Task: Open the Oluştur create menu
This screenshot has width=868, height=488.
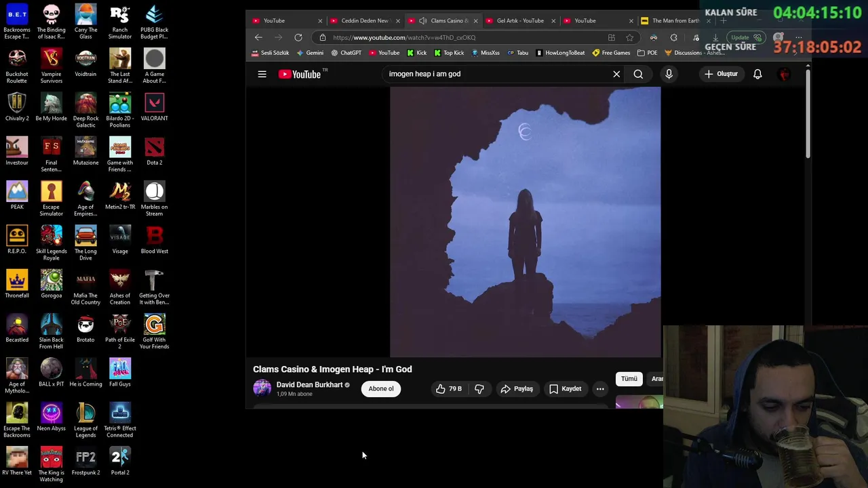Action: point(721,74)
